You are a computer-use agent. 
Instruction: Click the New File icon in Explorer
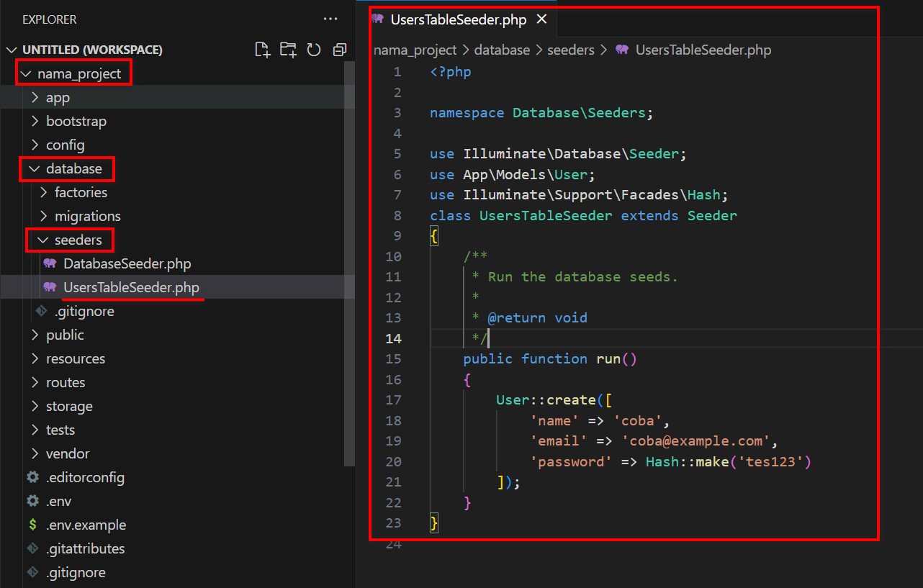[x=263, y=50]
